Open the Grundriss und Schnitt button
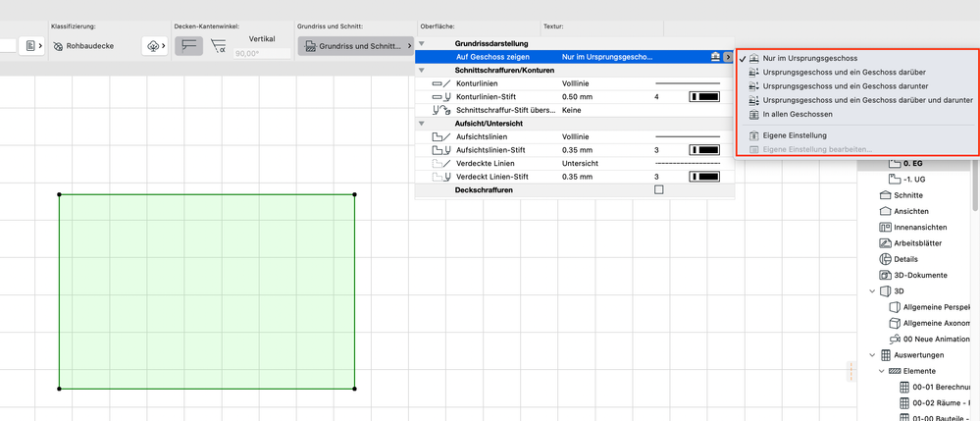 tap(355, 46)
